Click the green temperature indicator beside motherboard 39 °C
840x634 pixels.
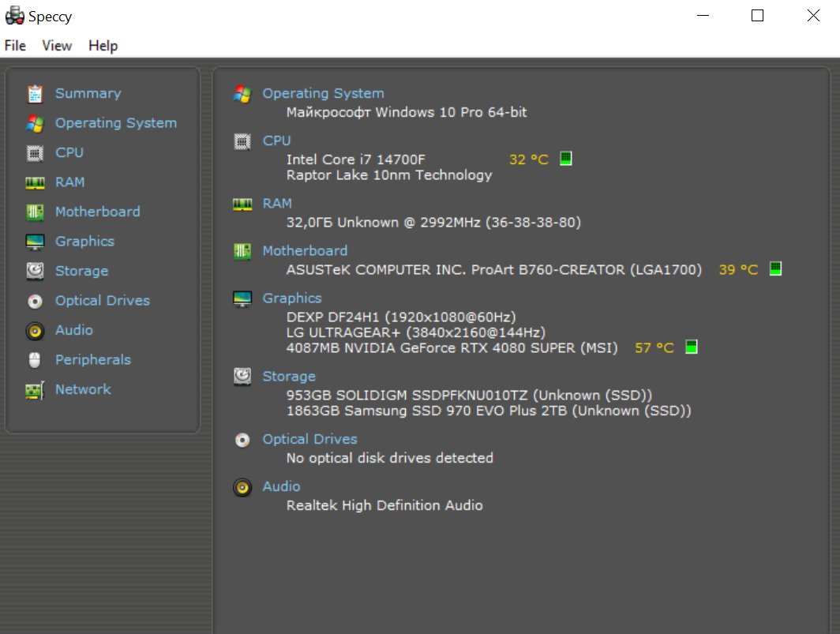coord(775,268)
